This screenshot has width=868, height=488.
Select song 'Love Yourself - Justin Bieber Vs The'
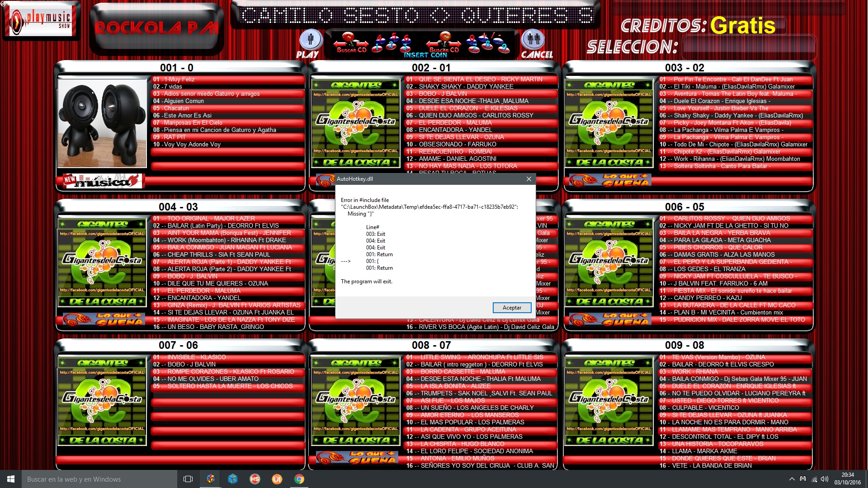tap(735, 108)
